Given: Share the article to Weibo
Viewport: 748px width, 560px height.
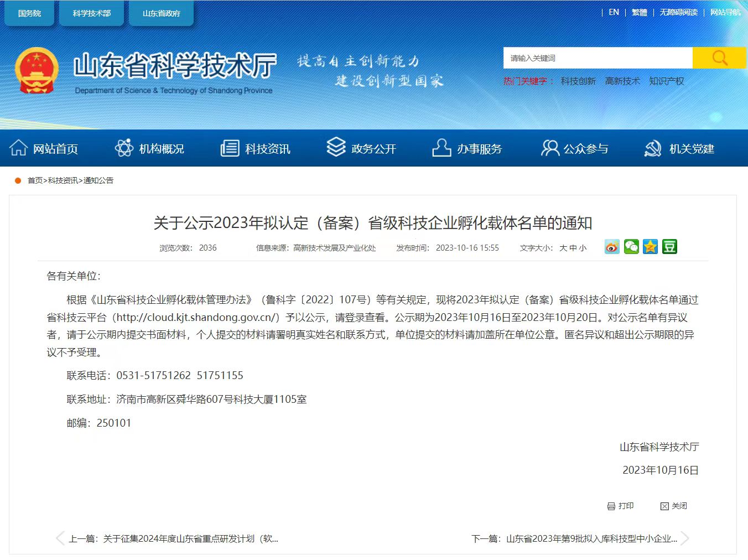Looking at the screenshot, I should pos(612,247).
